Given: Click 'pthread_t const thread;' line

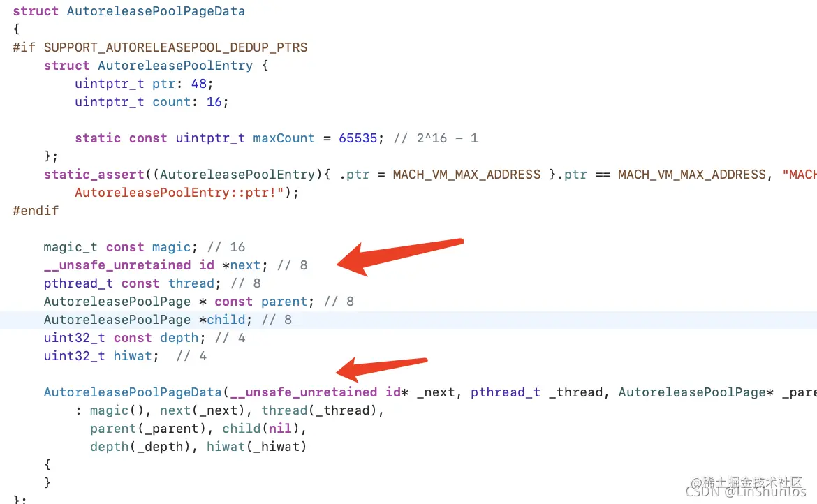Looking at the screenshot, I should click(x=132, y=283).
